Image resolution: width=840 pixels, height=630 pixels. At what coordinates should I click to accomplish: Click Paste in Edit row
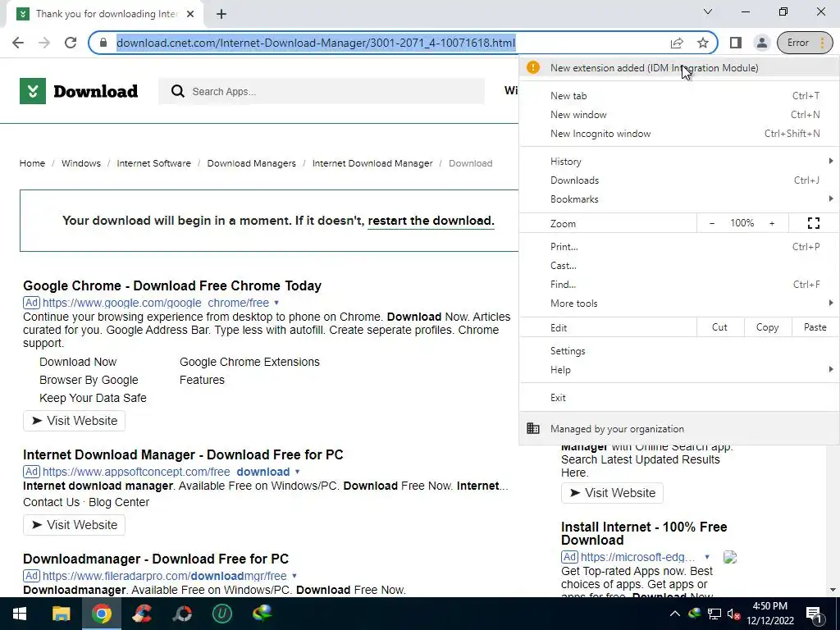point(815,327)
